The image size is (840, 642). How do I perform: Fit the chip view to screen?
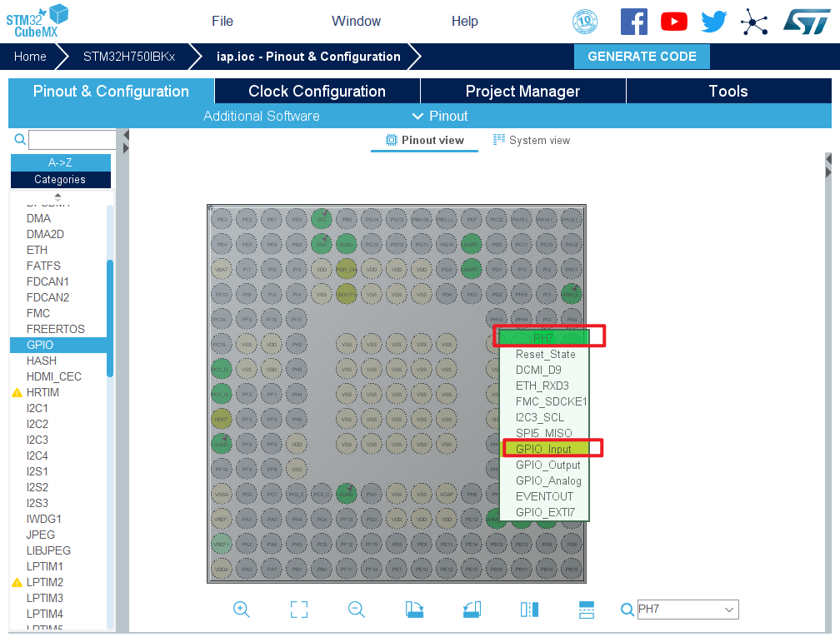pos(299,610)
